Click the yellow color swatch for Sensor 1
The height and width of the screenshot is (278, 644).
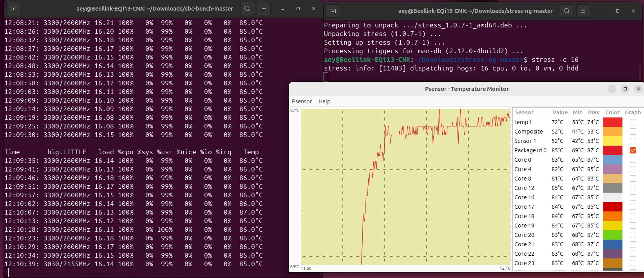tap(613, 141)
